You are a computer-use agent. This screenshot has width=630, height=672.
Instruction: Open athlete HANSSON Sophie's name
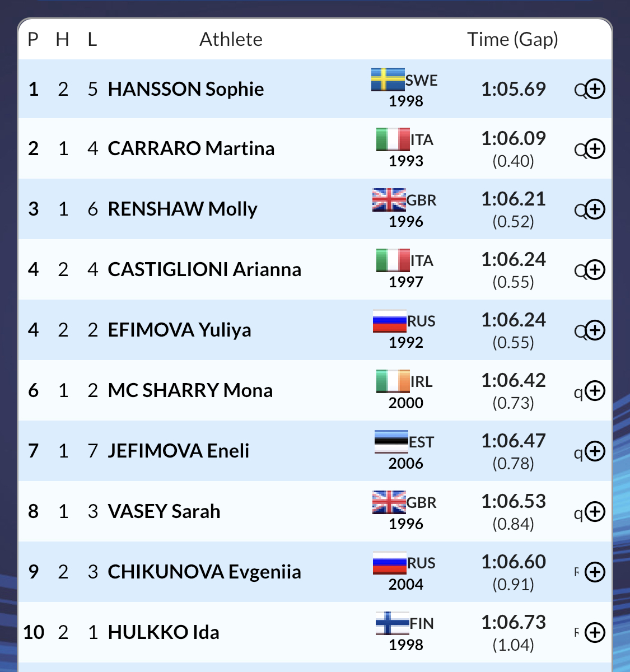coord(186,89)
